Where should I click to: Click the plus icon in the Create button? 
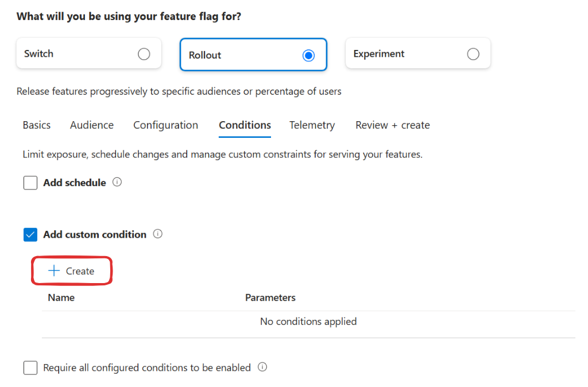click(x=54, y=271)
